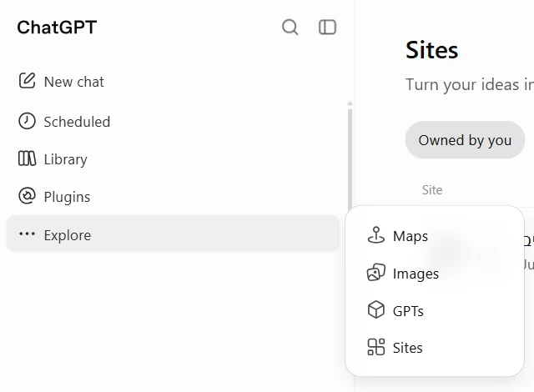
Task: Open the Sites menu entry
Action: (x=435, y=348)
